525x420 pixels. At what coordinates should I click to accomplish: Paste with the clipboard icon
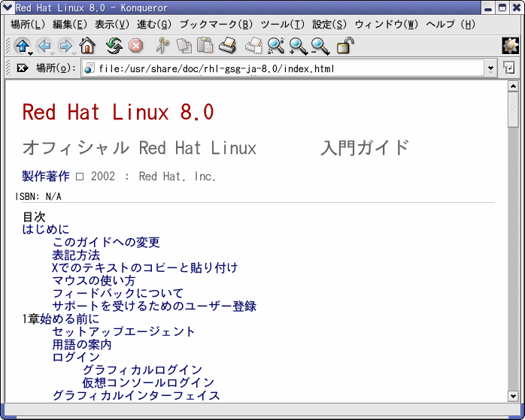(x=205, y=45)
